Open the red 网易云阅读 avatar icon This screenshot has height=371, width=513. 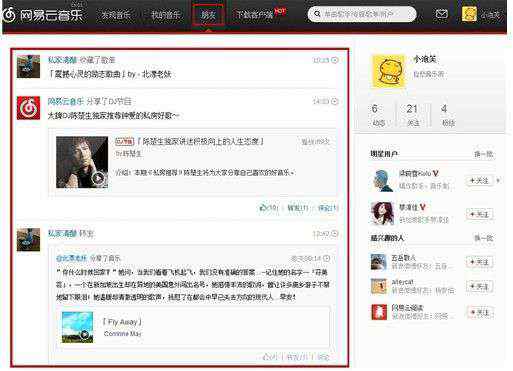click(379, 312)
